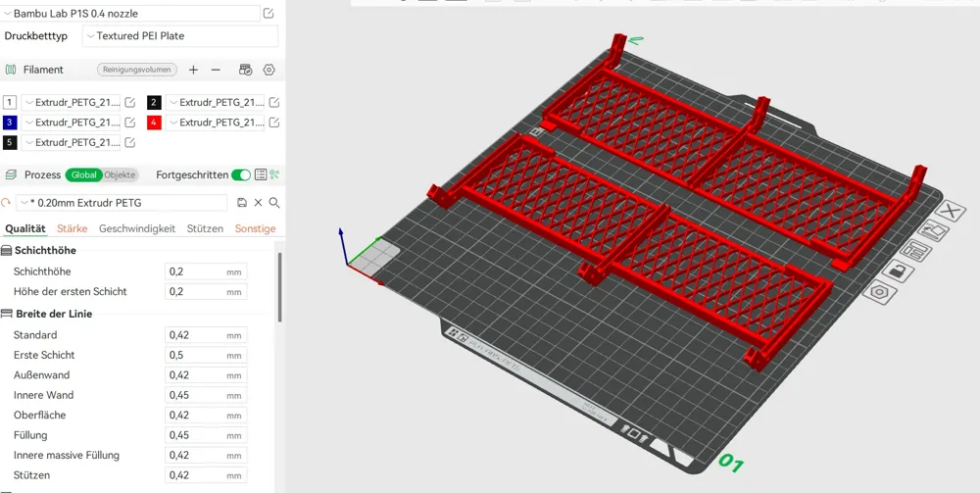
Task: Open filament 4 Extrudr_PETG dropdown
Action: pyautogui.click(x=215, y=123)
